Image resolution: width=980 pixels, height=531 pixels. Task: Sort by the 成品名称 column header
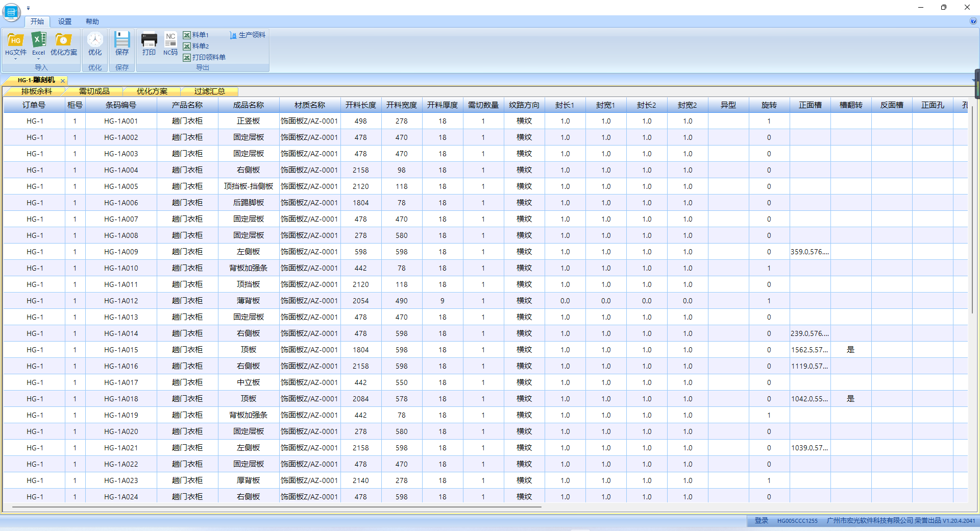pos(249,105)
